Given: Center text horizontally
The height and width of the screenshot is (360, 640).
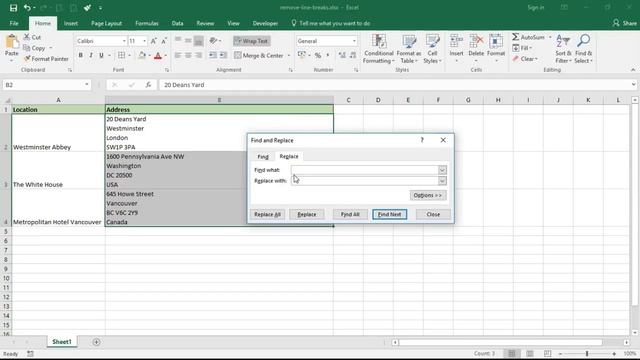Looking at the screenshot, I should (188, 55).
